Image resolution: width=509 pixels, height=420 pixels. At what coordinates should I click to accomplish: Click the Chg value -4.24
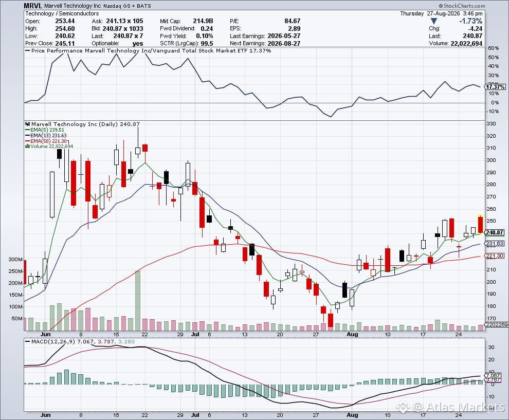coord(475,29)
